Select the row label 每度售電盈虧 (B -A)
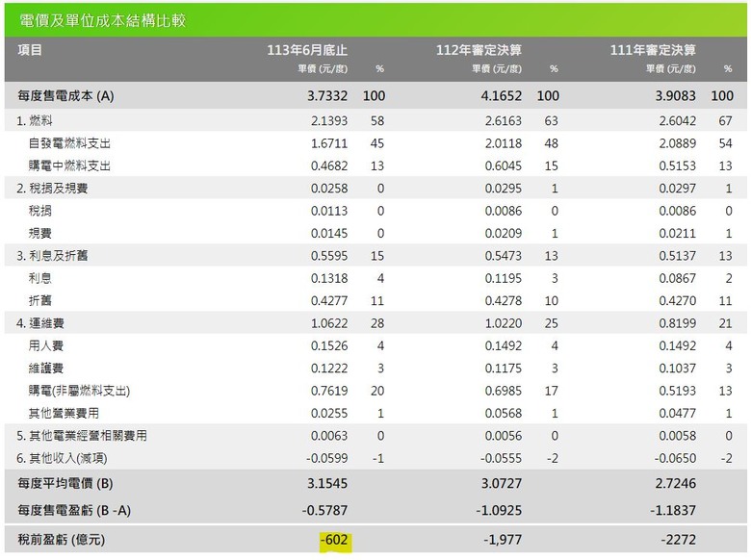The image size is (751, 560). (74, 510)
